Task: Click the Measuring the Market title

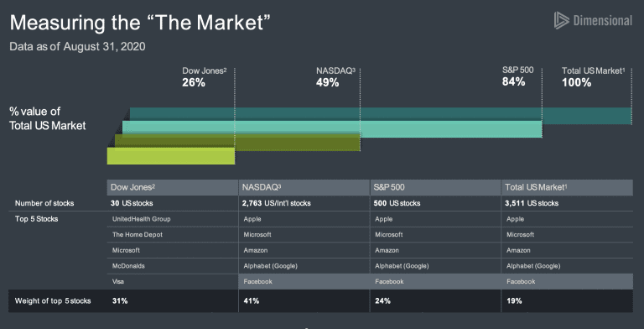Action: pos(140,22)
